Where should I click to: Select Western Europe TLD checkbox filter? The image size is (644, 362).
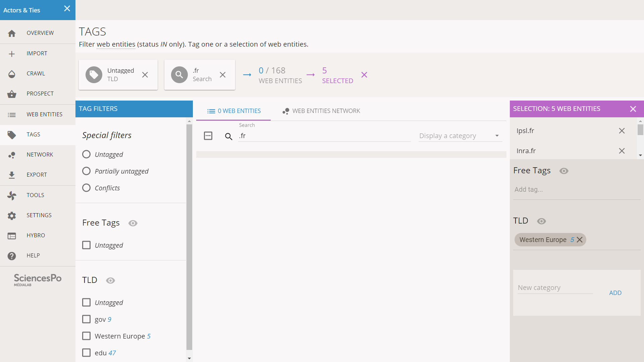coord(86,336)
